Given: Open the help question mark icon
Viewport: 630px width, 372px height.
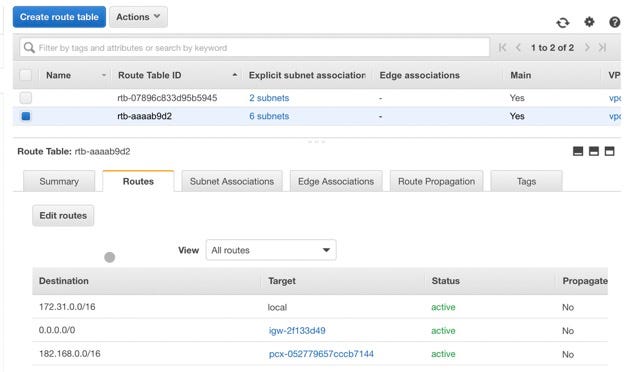Looking at the screenshot, I should (614, 22).
